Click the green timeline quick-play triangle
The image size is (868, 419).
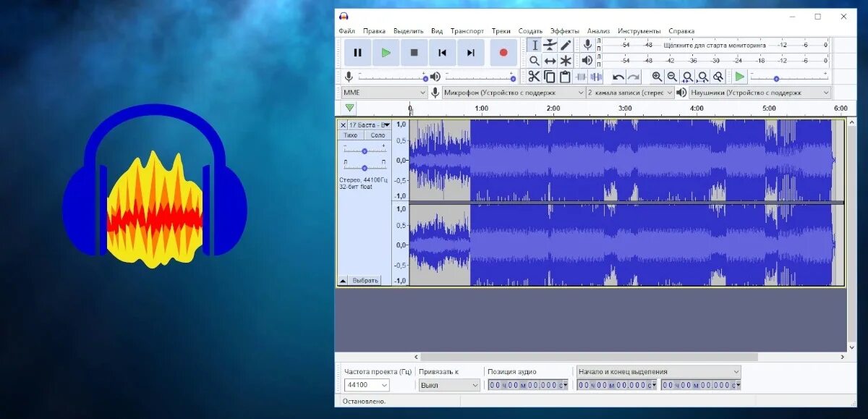pyautogui.click(x=350, y=108)
